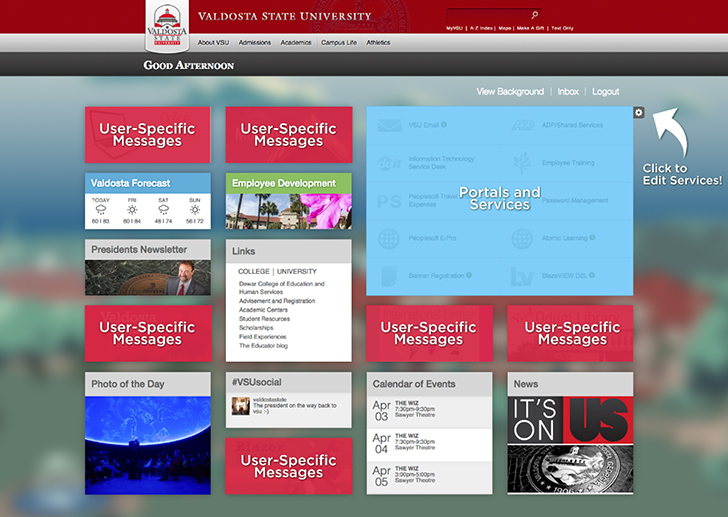This screenshot has width=728, height=517.
Task: Open the Apr 03 THE WIZ event
Action: click(429, 411)
